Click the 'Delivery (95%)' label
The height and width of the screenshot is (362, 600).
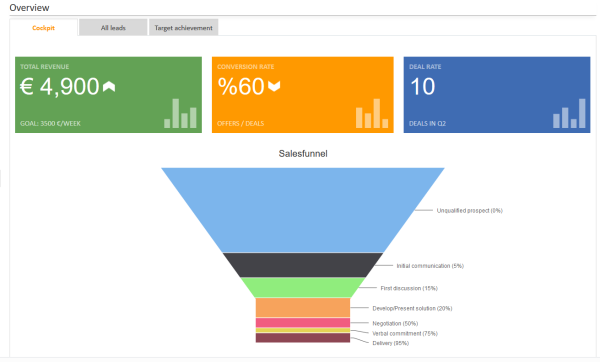click(391, 343)
